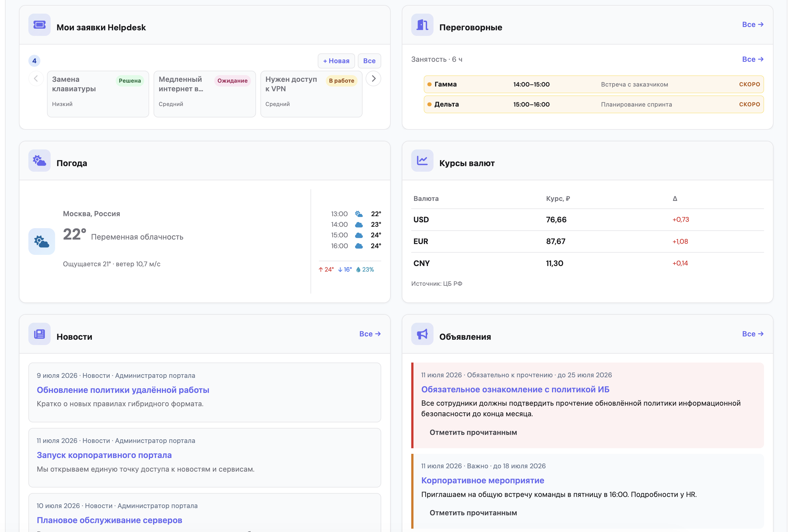Click the 16:00 forecast cloud icon
This screenshot has height=532, width=793.
359,246
